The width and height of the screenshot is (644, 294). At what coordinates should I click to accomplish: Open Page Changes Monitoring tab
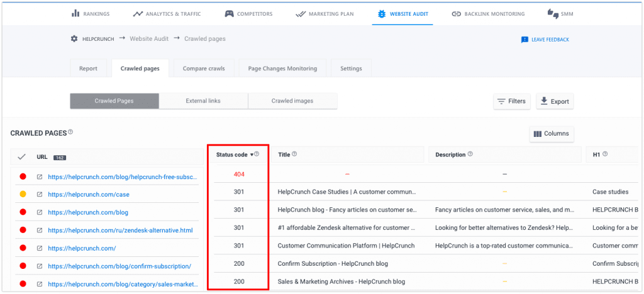(x=282, y=68)
